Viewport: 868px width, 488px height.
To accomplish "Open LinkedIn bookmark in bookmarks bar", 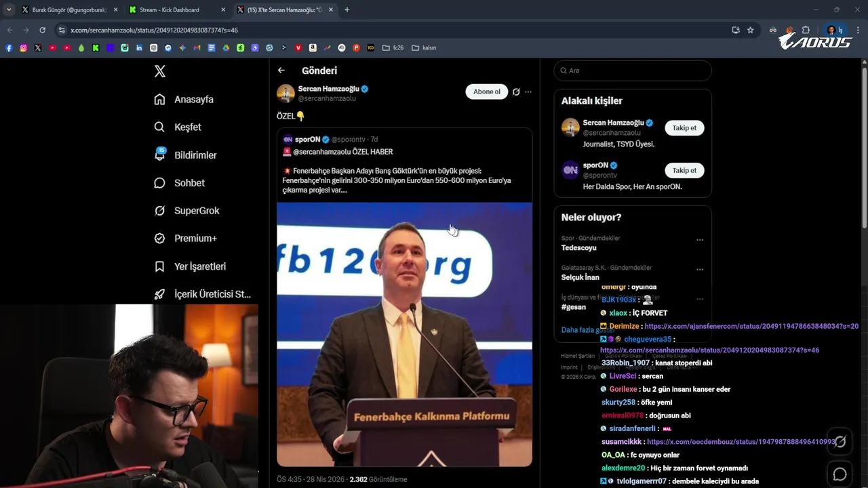I will [x=139, y=47].
